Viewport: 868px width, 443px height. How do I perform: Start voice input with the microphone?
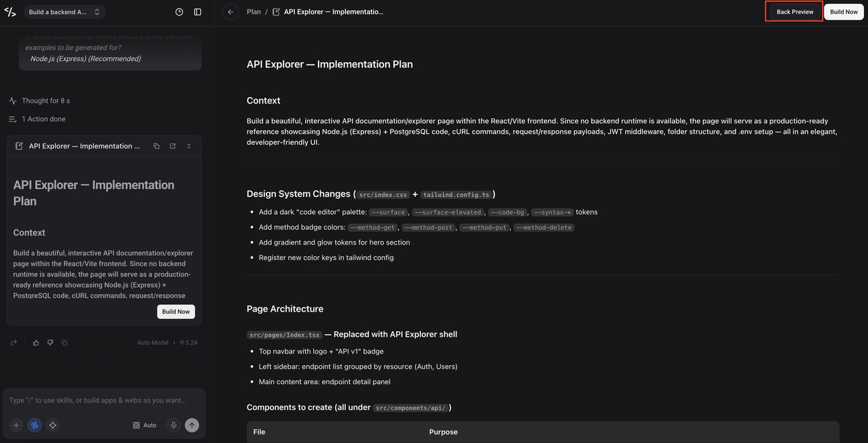pos(174,425)
